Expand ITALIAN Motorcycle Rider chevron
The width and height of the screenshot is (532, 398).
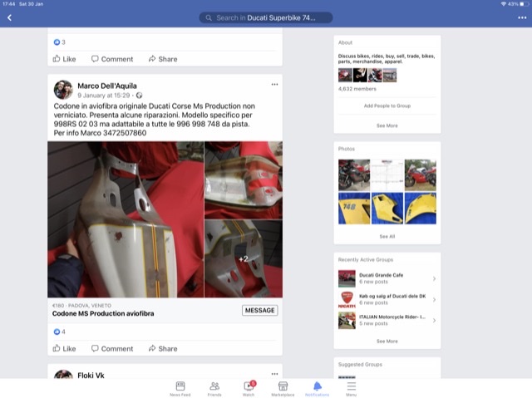[434, 321]
